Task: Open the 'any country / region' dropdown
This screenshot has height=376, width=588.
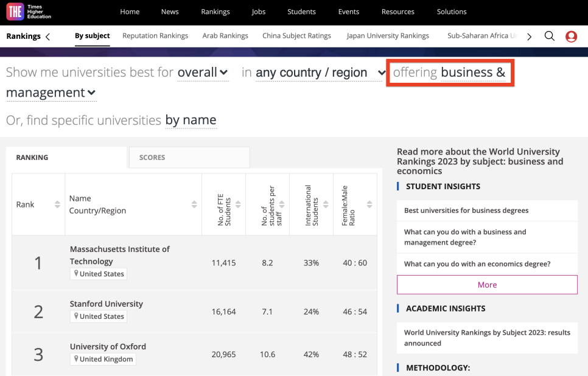Action: click(x=321, y=72)
